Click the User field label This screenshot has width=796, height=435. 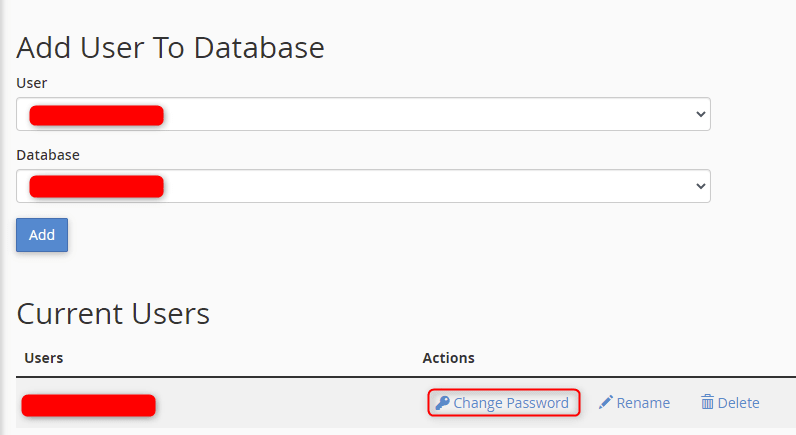pyautogui.click(x=31, y=83)
